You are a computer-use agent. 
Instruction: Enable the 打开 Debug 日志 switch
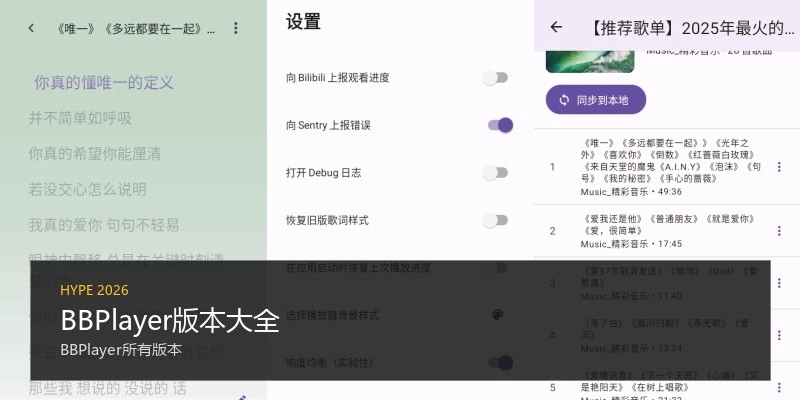pos(496,173)
